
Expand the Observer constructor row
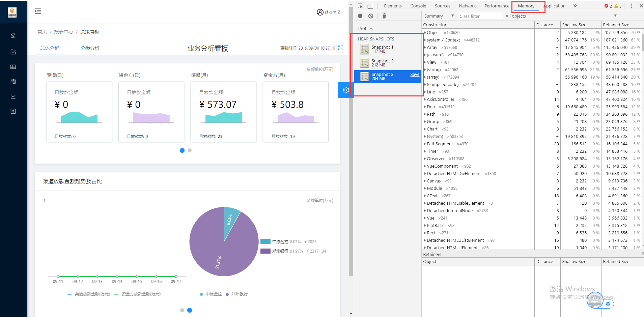point(425,159)
